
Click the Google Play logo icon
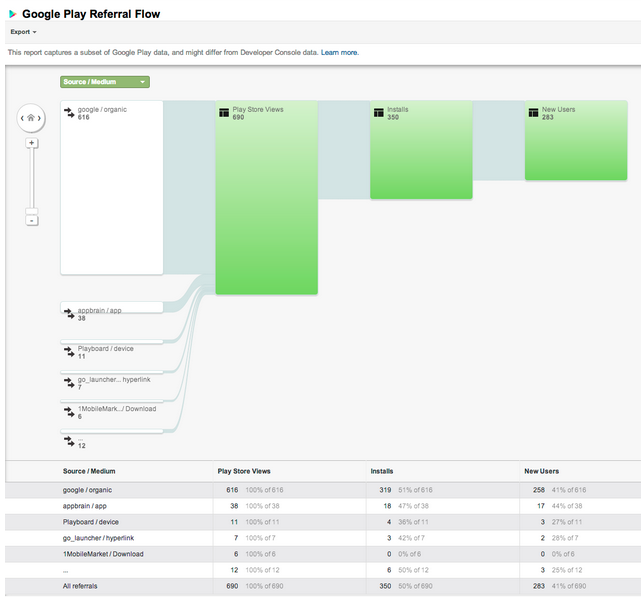click(13, 14)
